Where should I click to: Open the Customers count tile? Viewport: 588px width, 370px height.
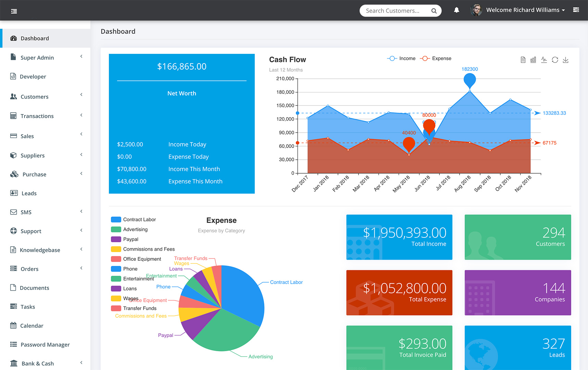coord(517,237)
